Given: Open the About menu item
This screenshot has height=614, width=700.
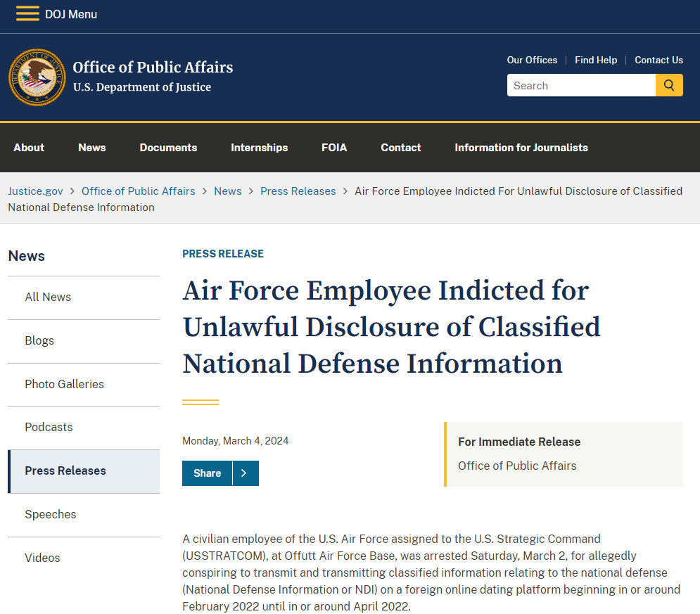Looking at the screenshot, I should coord(29,148).
